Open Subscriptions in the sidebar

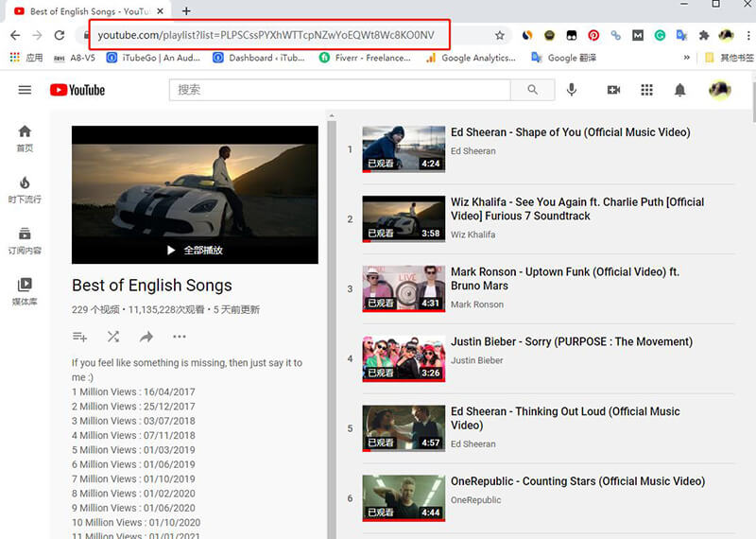coord(25,241)
